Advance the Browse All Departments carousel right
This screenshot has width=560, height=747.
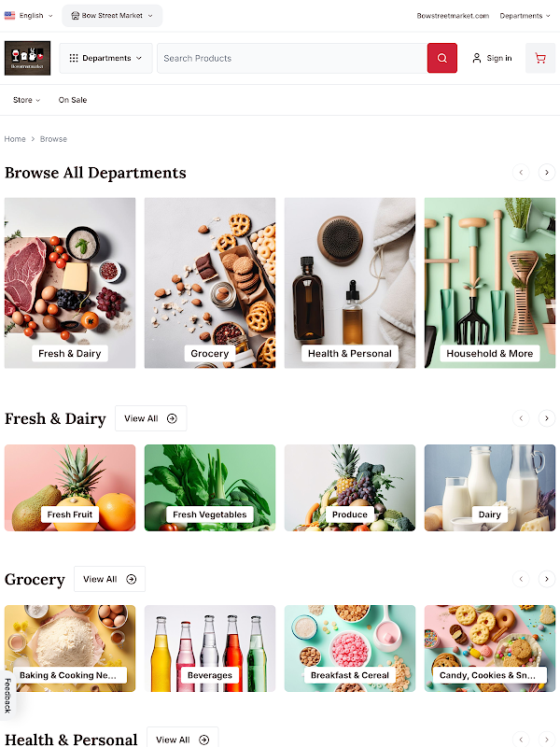547,173
